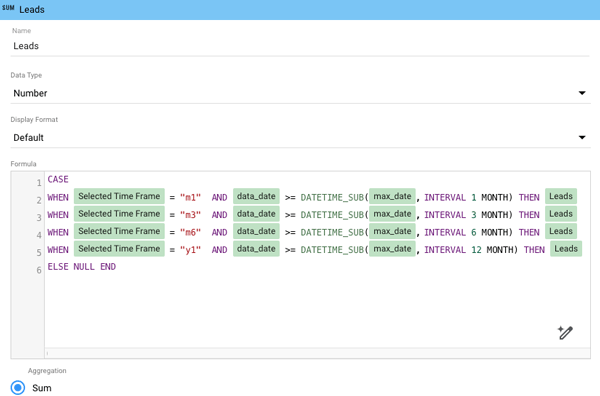Click the max_date chip on the INTERVAL 6 MONTH line
Screen dimensions: 600x396
(x=392, y=231)
